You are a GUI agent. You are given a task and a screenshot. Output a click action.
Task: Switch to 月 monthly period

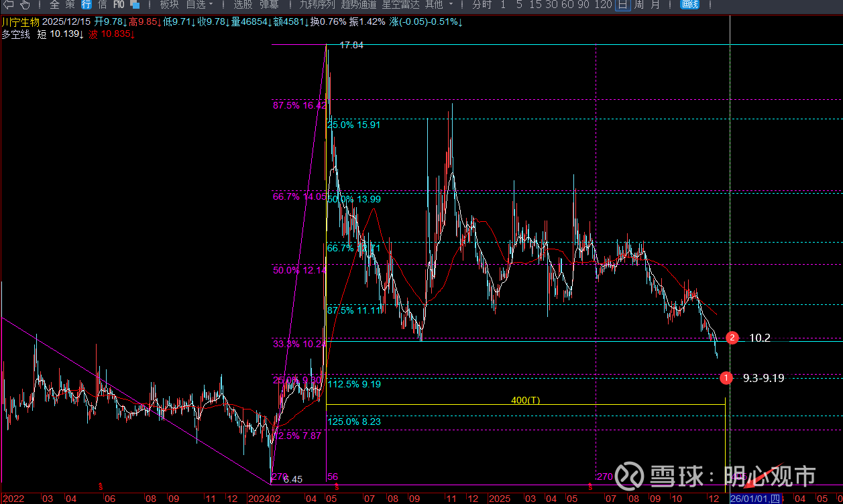pyautogui.click(x=655, y=5)
